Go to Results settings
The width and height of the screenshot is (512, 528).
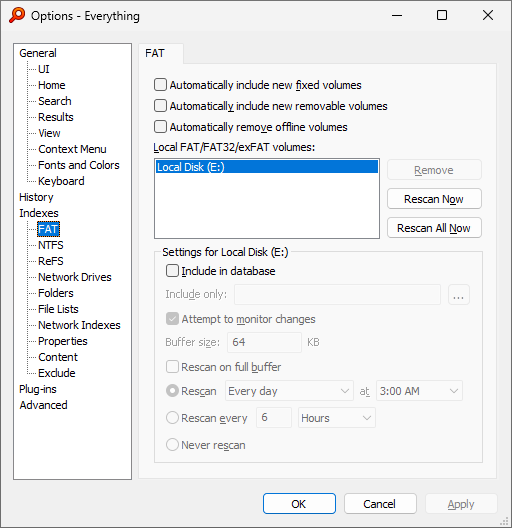[56, 117]
